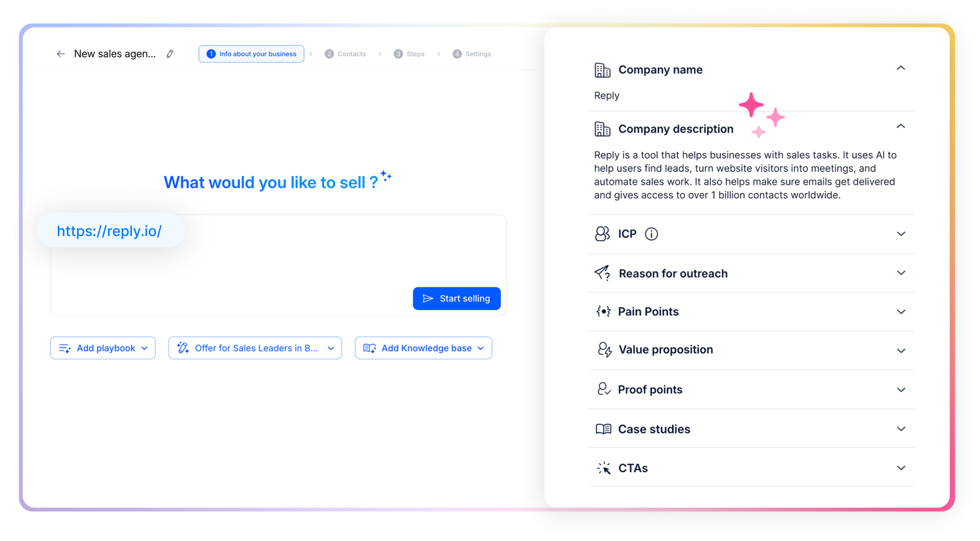The width and height of the screenshot is (980, 541).
Task: Click the pencil edit name icon
Action: [170, 54]
